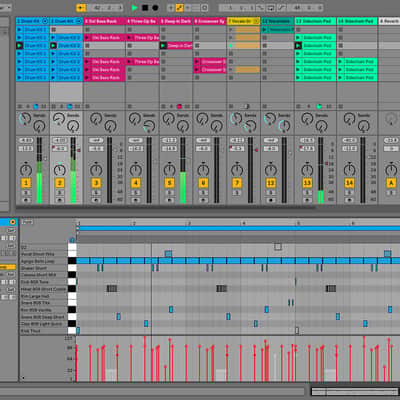Click the piano key beside Kick Thud

tap(72, 331)
